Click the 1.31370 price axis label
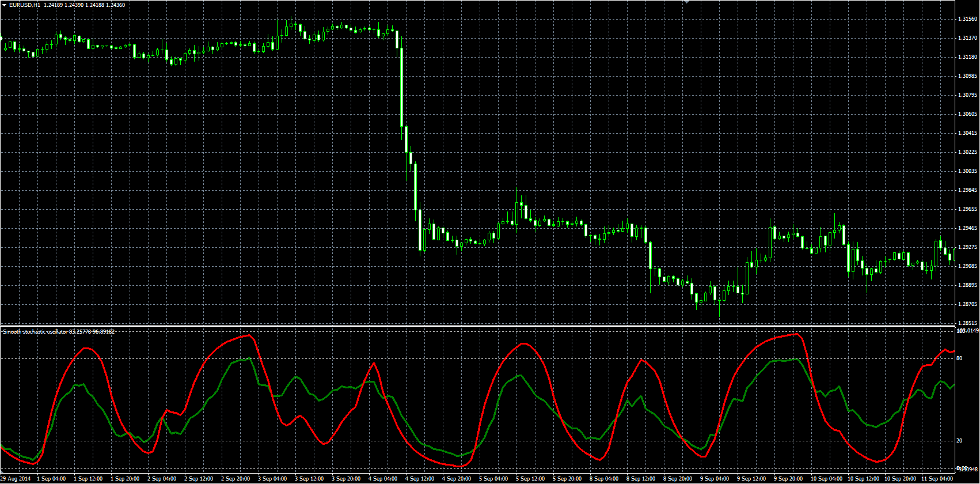Image resolution: width=980 pixels, height=484 pixels. (x=967, y=38)
